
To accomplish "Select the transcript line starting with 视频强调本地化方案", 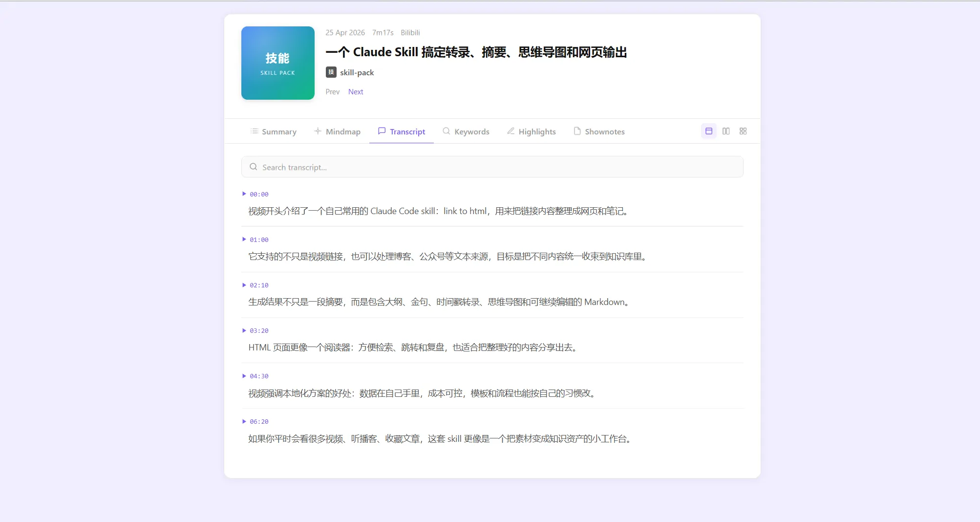I will point(423,393).
